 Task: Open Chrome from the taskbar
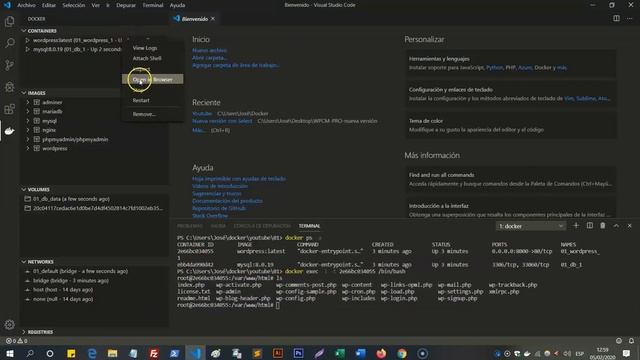402,353
